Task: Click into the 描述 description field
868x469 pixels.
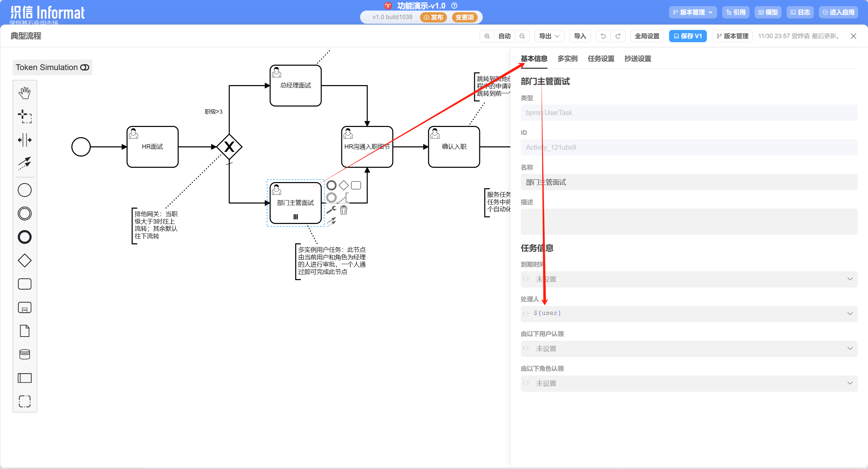Action: click(689, 222)
